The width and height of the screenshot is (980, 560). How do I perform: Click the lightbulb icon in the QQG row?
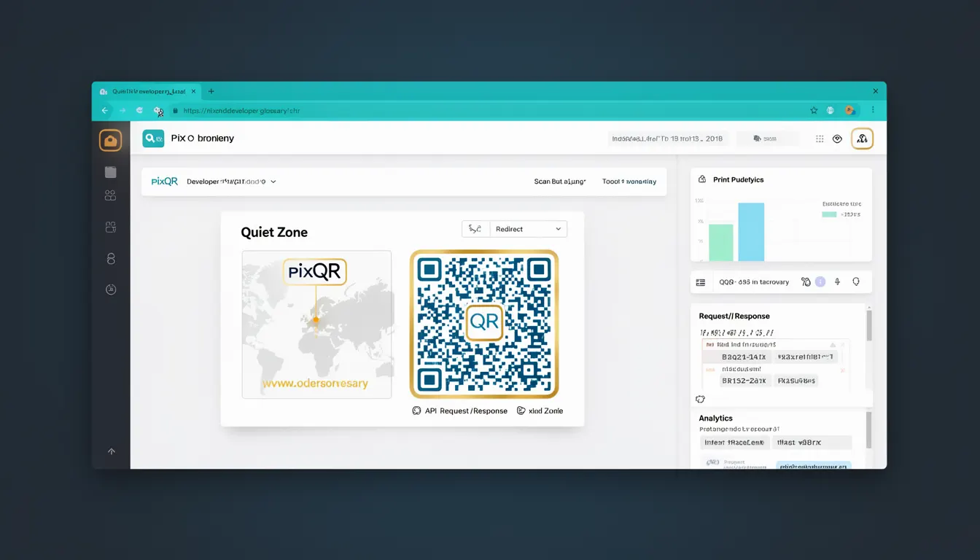pos(856,281)
